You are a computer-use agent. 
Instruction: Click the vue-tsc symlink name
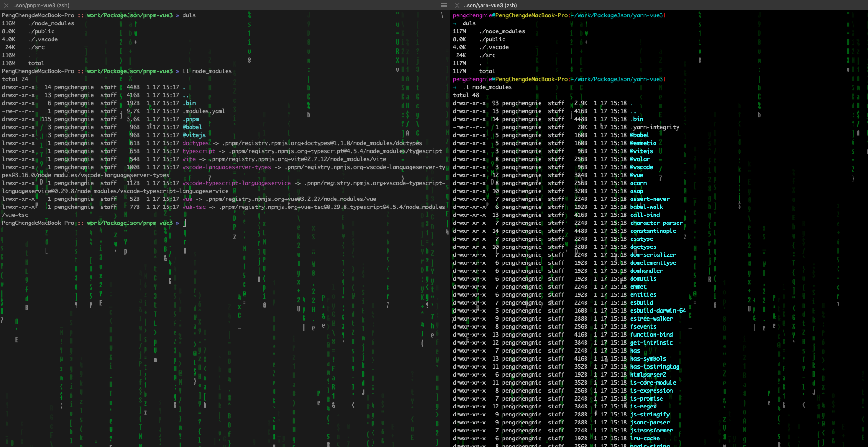(194, 207)
